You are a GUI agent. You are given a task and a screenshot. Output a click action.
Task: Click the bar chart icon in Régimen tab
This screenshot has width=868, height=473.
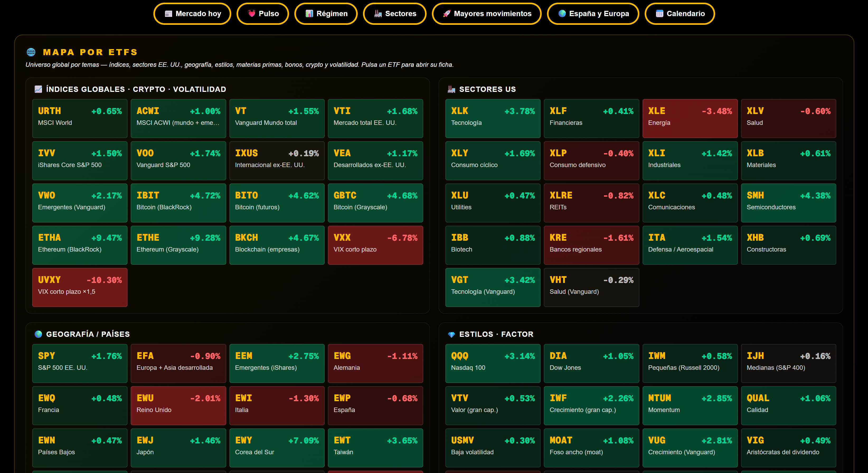pos(309,14)
